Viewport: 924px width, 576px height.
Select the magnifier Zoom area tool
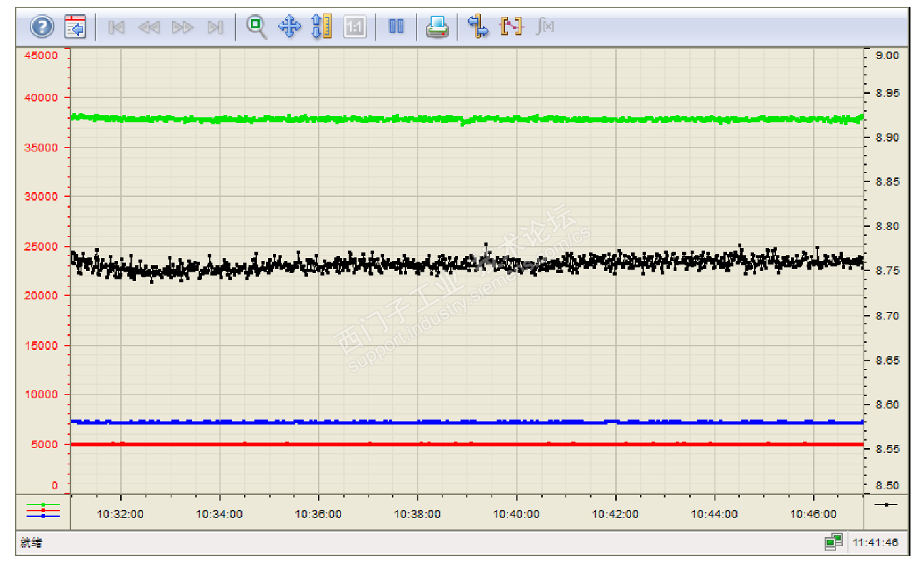click(x=257, y=27)
